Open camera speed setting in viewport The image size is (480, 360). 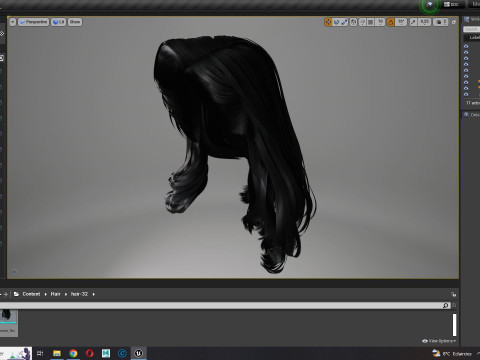(x=441, y=22)
